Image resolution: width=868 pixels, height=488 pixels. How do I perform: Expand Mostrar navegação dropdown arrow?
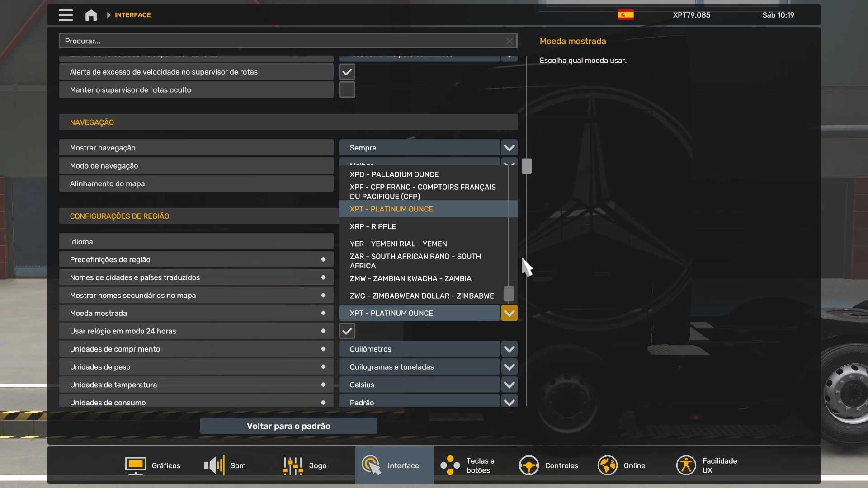[x=509, y=148]
